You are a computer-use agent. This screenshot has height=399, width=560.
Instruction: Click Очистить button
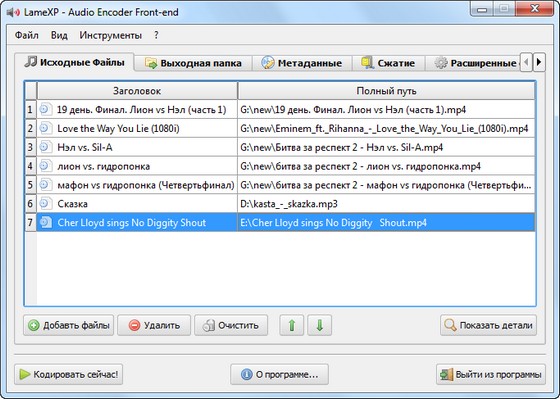(231, 325)
